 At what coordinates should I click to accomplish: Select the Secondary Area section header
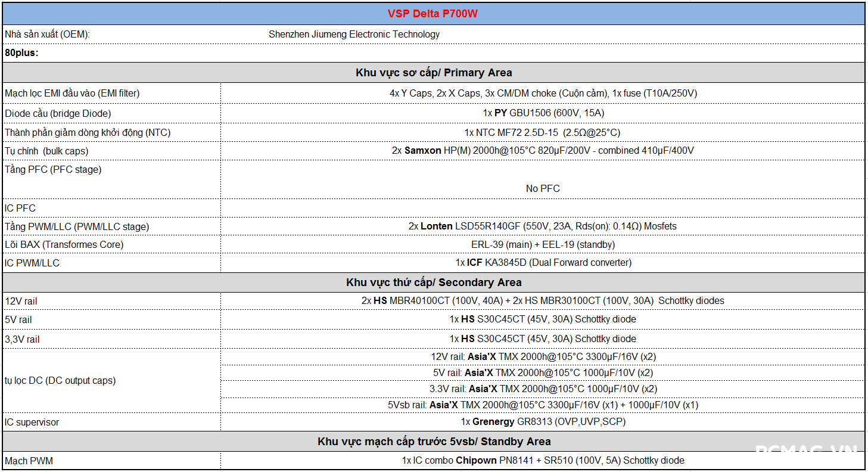(433, 282)
